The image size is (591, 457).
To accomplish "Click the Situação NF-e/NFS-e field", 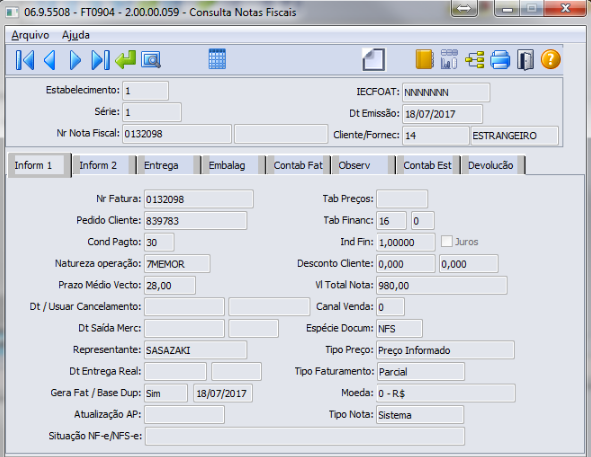I will pos(305,436).
